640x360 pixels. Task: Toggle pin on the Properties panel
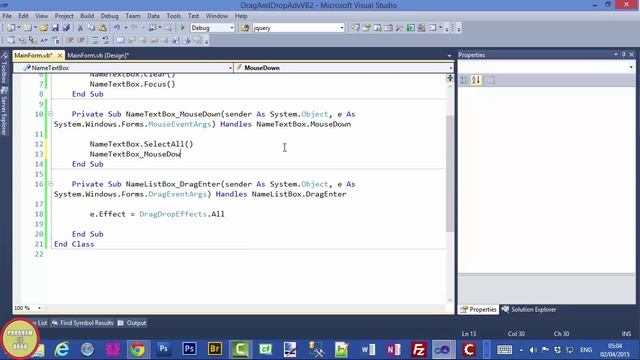pos(623,54)
